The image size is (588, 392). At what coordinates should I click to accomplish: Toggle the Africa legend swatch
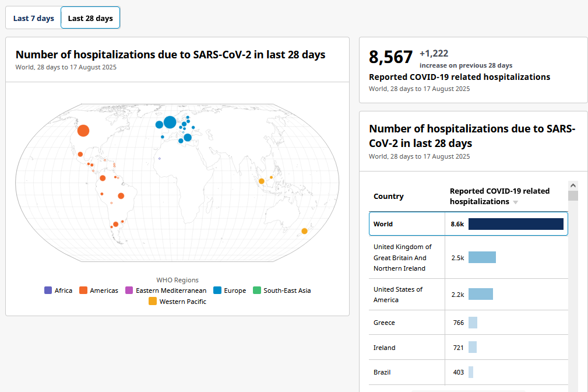click(48, 290)
